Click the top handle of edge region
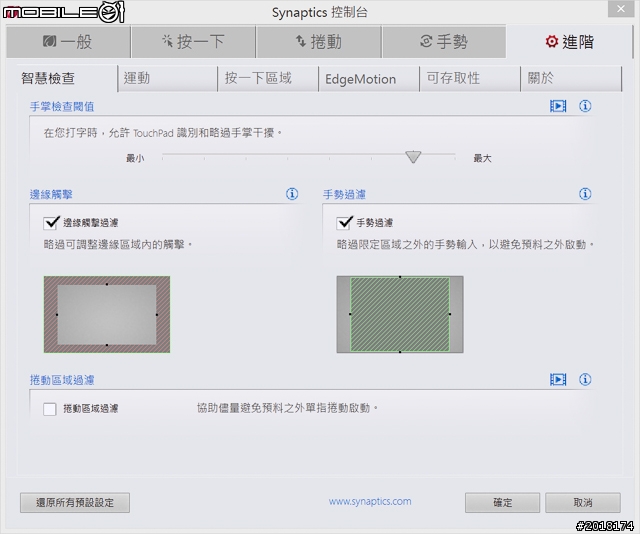 coord(107,284)
